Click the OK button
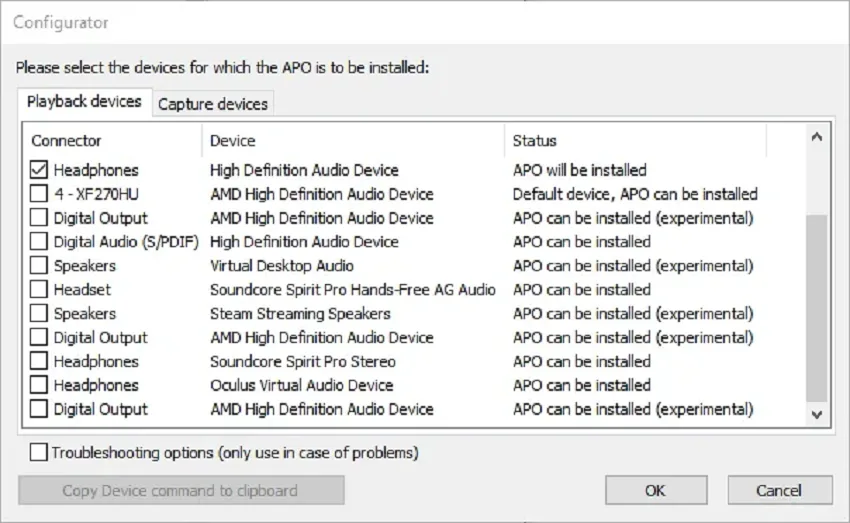The height and width of the screenshot is (523, 850). pyautogui.click(x=656, y=490)
